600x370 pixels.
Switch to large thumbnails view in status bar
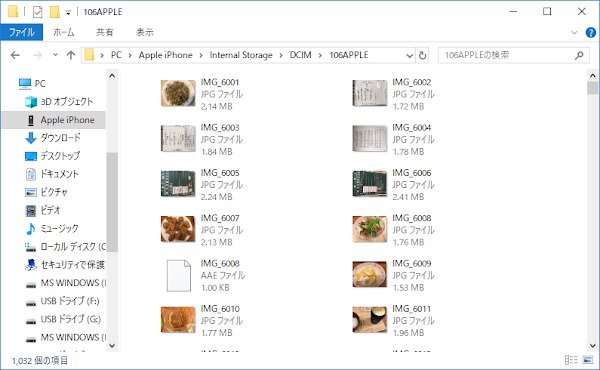(x=588, y=360)
